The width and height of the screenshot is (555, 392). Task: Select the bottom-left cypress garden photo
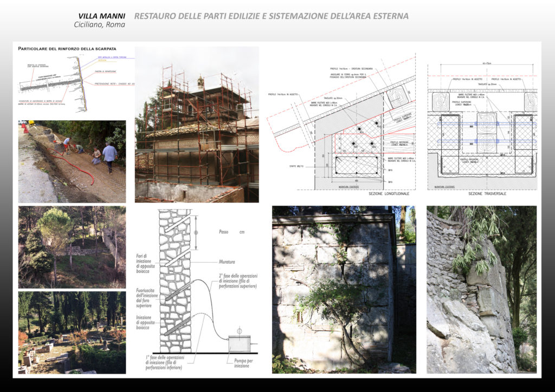72,332
